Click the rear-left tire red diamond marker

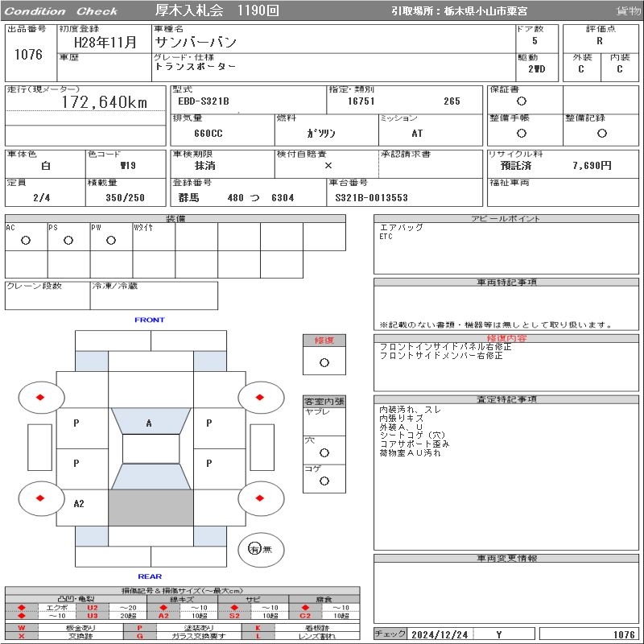coord(40,498)
